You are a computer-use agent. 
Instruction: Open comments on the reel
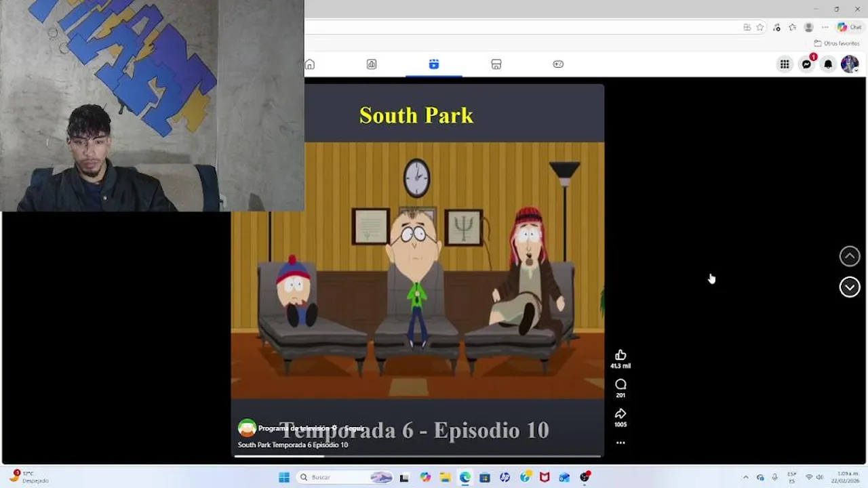tap(620, 384)
